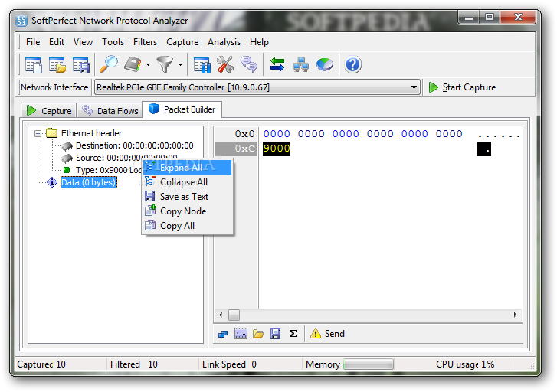Screen dimensions: 557x392
Task: Open the wrench and screwdriver options icon
Action: click(225, 64)
